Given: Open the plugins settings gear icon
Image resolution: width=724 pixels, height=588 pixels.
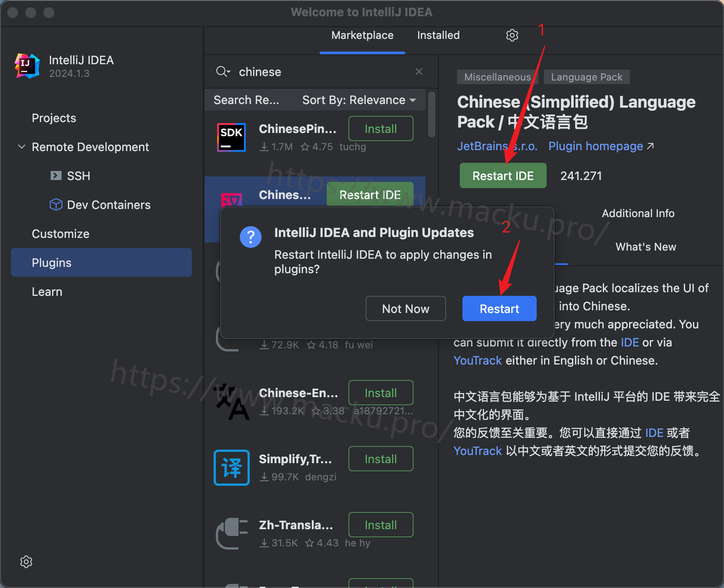Looking at the screenshot, I should [512, 35].
